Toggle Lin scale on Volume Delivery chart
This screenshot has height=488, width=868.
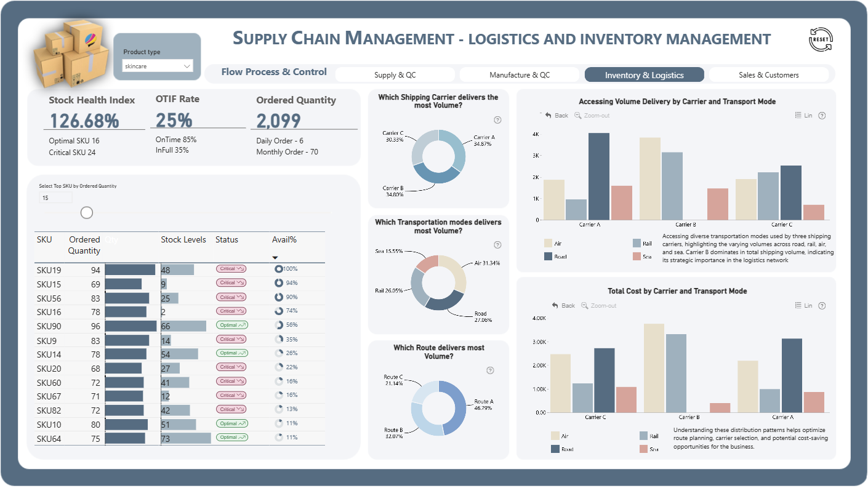tap(804, 115)
